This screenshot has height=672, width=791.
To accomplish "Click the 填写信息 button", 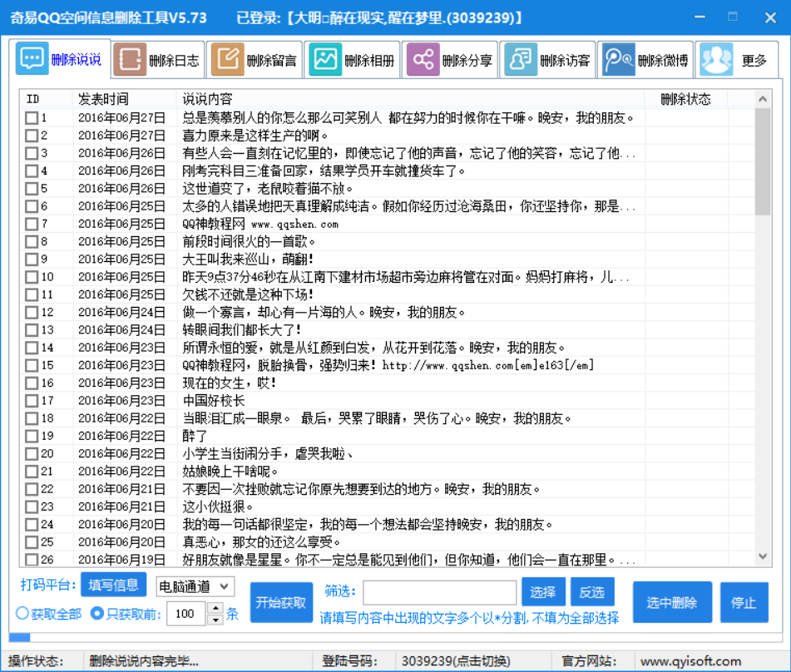I will (x=113, y=585).
